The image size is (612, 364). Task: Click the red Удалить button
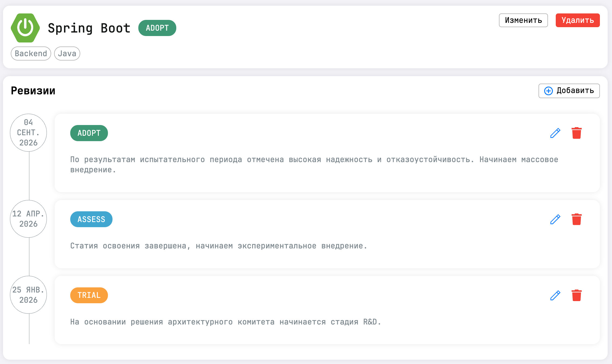point(578,20)
